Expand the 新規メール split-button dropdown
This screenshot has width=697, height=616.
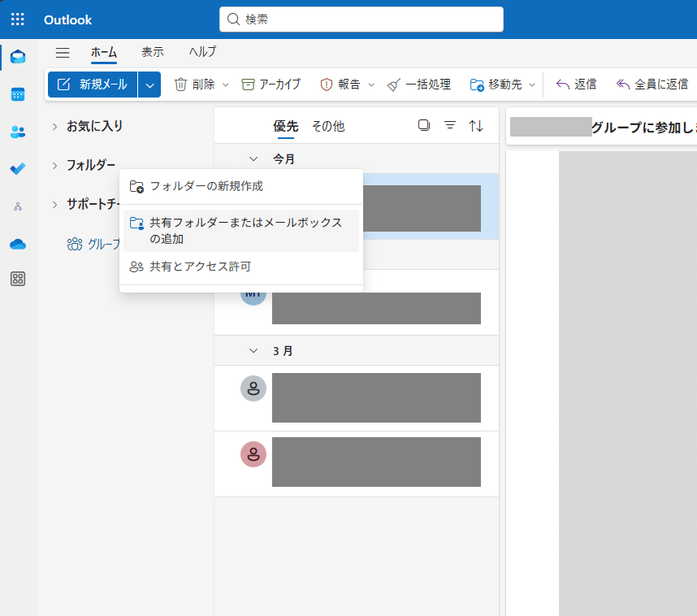click(149, 84)
